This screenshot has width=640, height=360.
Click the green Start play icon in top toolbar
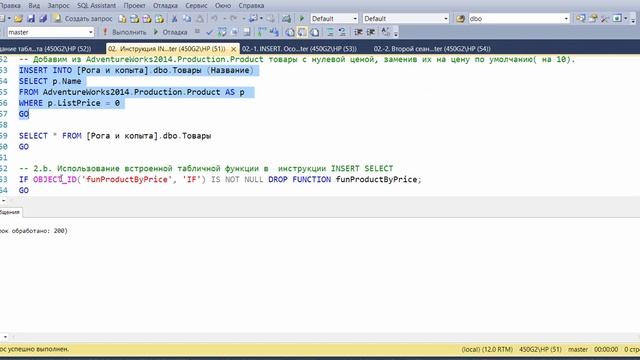pos(302,19)
